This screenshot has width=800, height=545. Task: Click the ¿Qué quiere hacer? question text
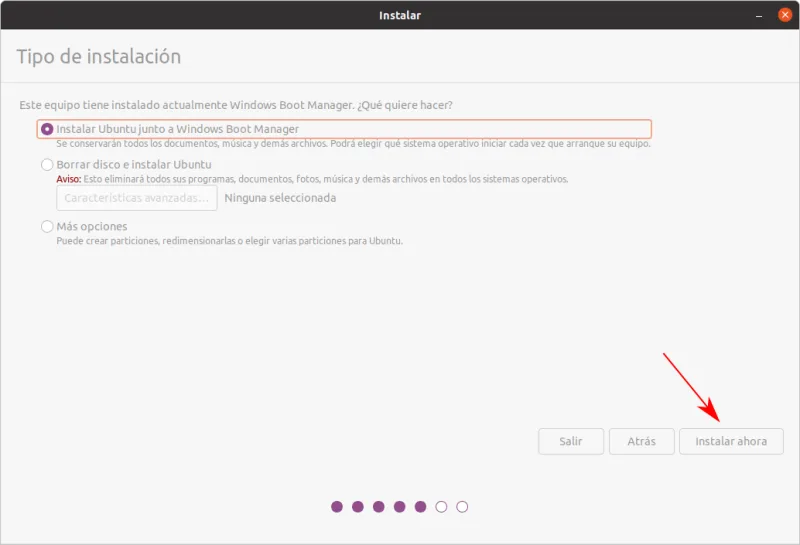coord(405,105)
